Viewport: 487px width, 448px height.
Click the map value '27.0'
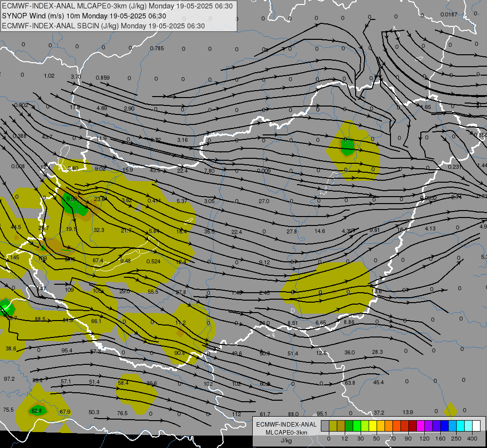pyautogui.click(x=264, y=201)
